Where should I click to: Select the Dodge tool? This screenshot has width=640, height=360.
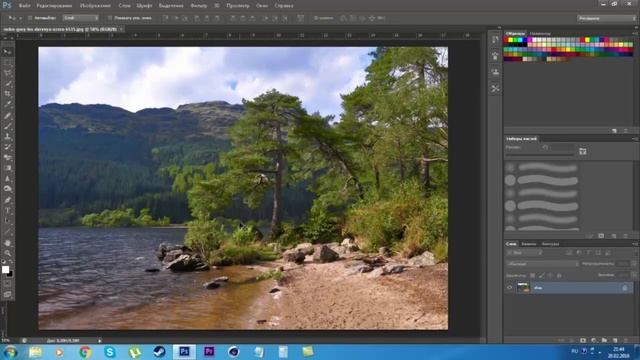pos(7,189)
